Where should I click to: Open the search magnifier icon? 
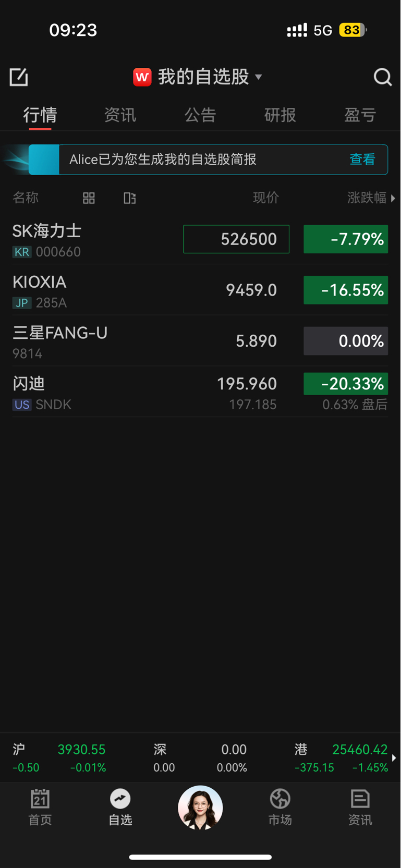(x=383, y=77)
